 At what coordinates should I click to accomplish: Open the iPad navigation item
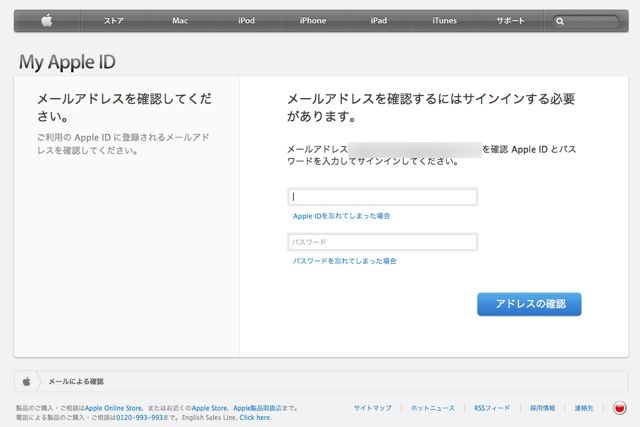pos(379,20)
